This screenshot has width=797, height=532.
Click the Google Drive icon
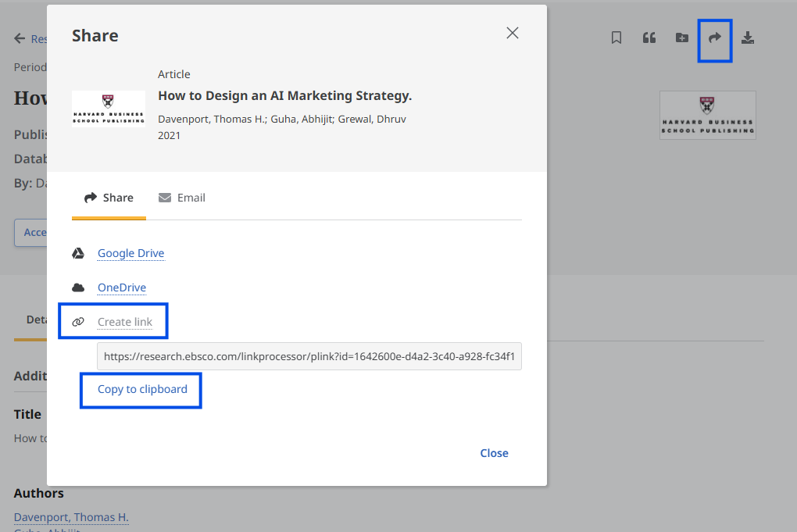tap(78, 253)
